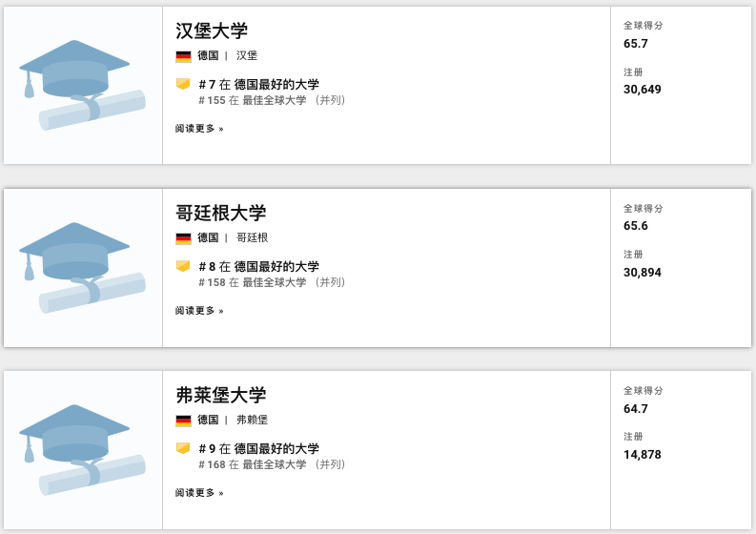The width and height of the screenshot is (756, 534).
Task: Expand 阅读更多 under 弗莱堡大学
Action: [199, 493]
